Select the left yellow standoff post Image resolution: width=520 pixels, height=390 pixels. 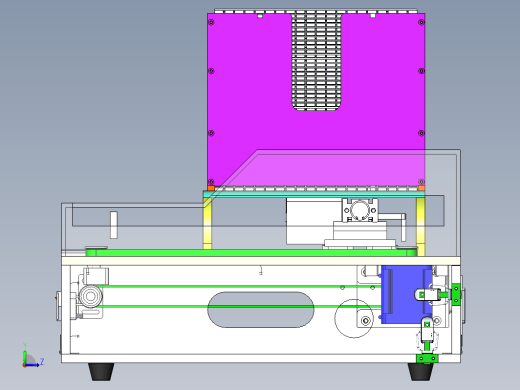(207, 223)
